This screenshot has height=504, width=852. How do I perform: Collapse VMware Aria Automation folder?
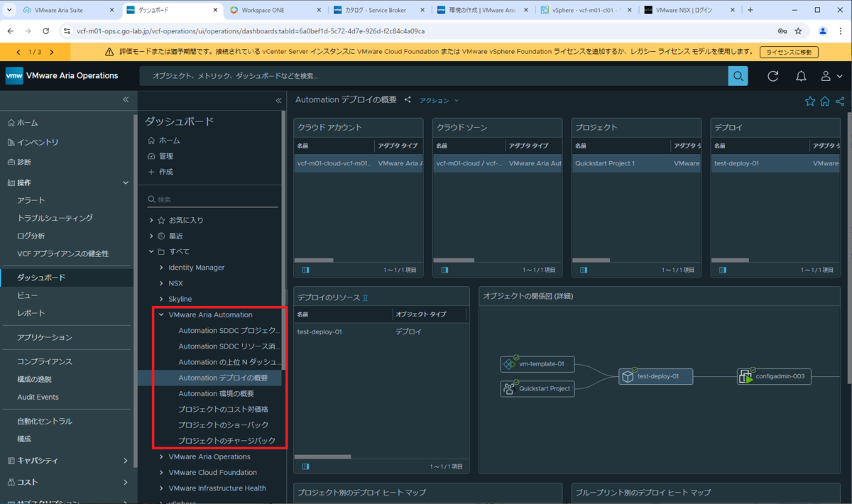pyautogui.click(x=161, y=314)
